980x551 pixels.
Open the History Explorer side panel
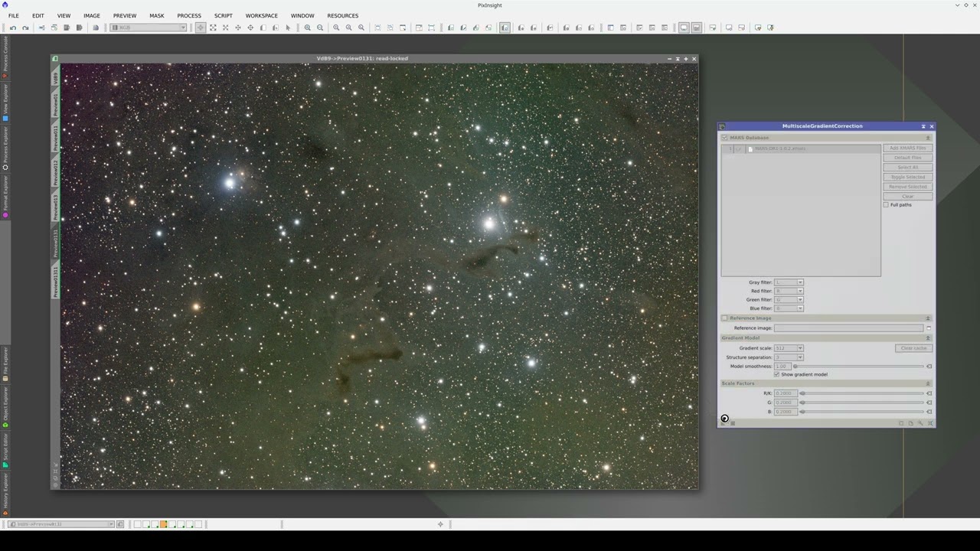coord(5,494)
